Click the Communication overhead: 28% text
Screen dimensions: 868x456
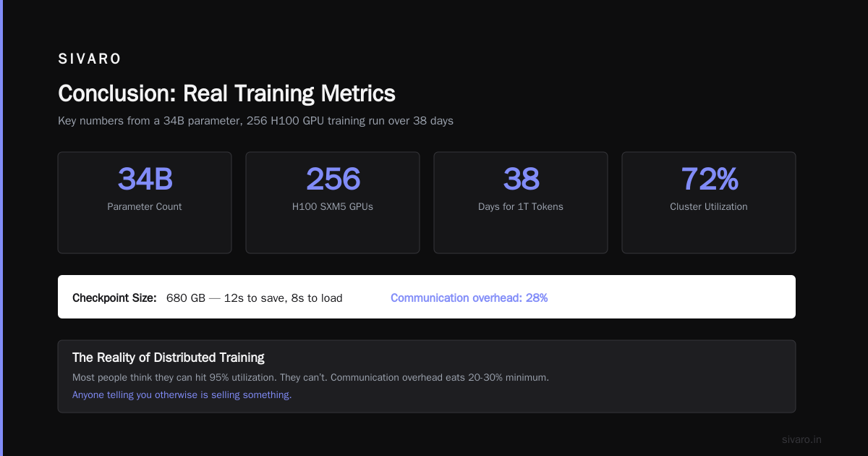[469, 298]
